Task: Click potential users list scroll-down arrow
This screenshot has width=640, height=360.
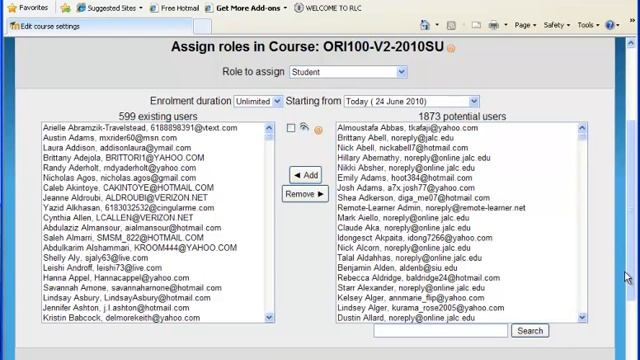Action: coord(582,317)
